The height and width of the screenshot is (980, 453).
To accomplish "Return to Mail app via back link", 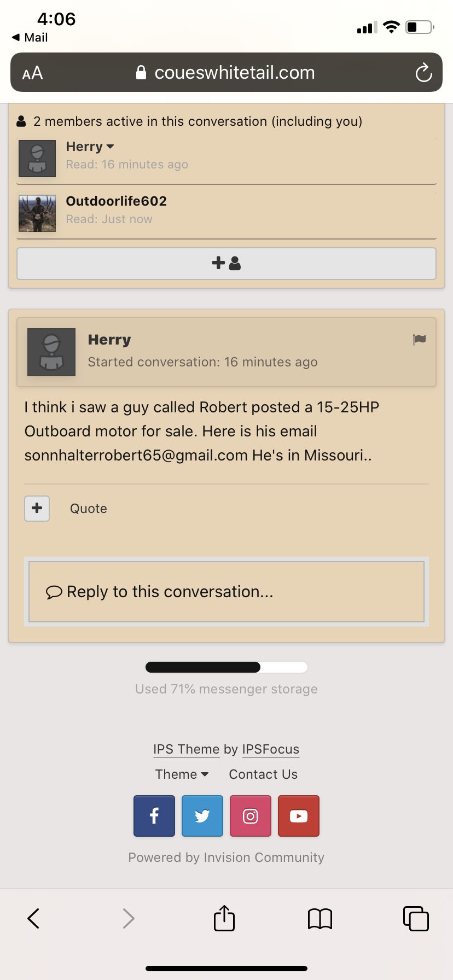I will click(x=30, y=37).
